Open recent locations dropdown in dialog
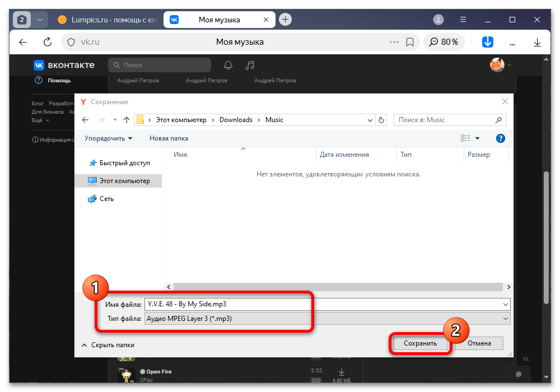The width and height of the screenshot is (560, 392). (115, 120)
